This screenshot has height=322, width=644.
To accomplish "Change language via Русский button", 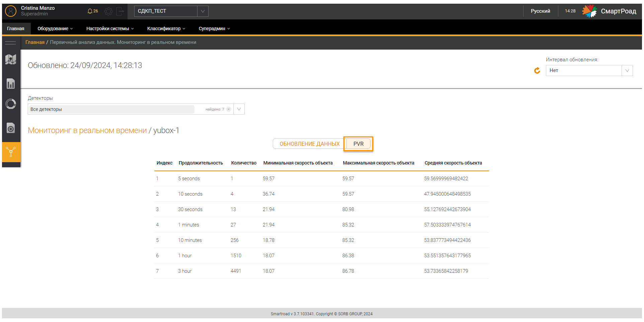I will (540, 11).
